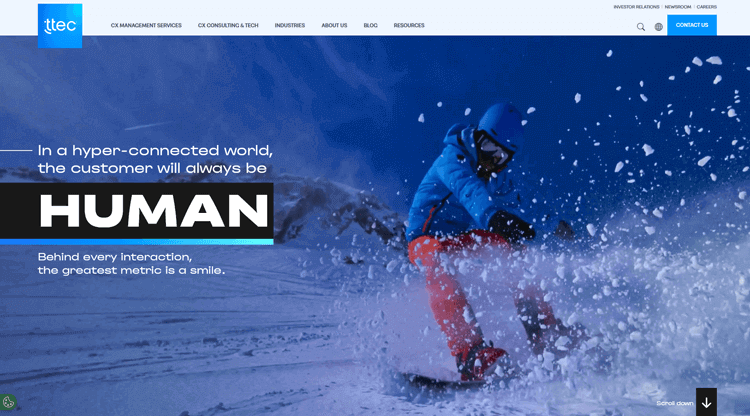Screen dimensions: 750x416
Task: Open CX Management Services menu
Action: [x=146, y=25]
